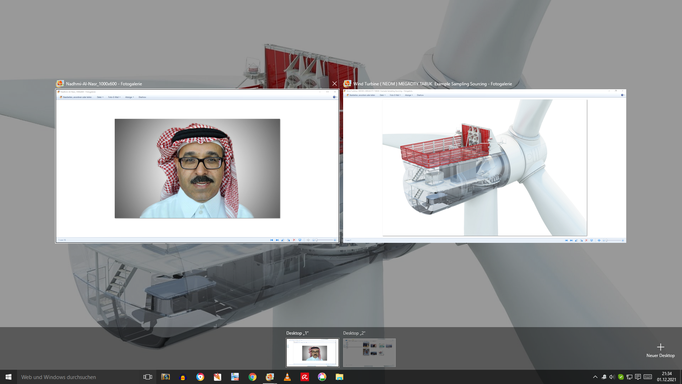Open the speaker volume tray icon
The height and width of the screenshot is (384, 682).
[612, 377]
